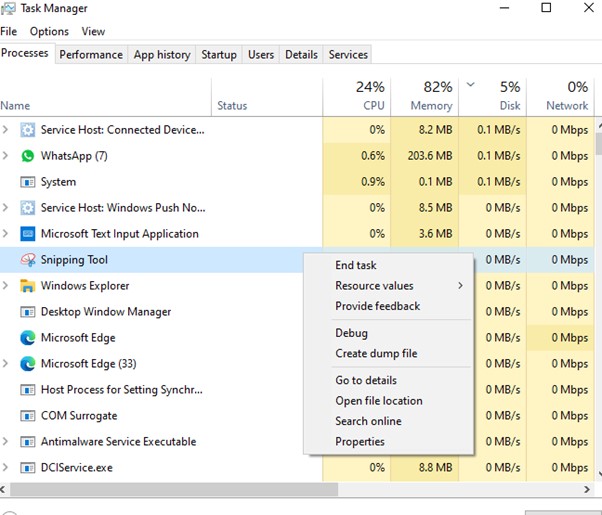Image resolution: width=602 pixels, height=515 pixels.
Task: Click the horizontal scrollbar left arrow
Action: pyautogui.click(x=3, y=489)
